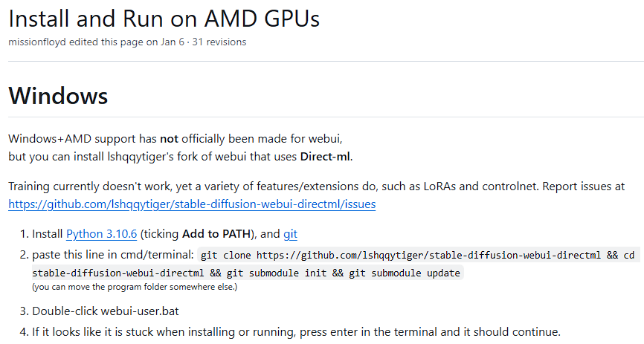Open the stable-diffusion-webui-directml issues URL

point(192,204)
